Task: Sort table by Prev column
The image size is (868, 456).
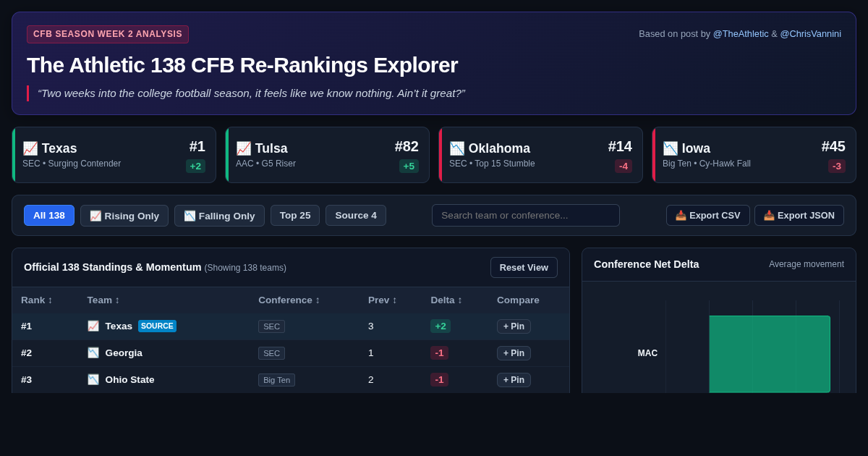Action: pos(383,300)
